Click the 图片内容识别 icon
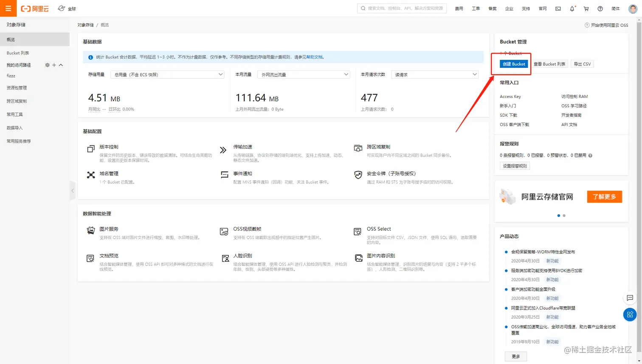Viewport: 642px width, 364px height. (x=359, y=258)
